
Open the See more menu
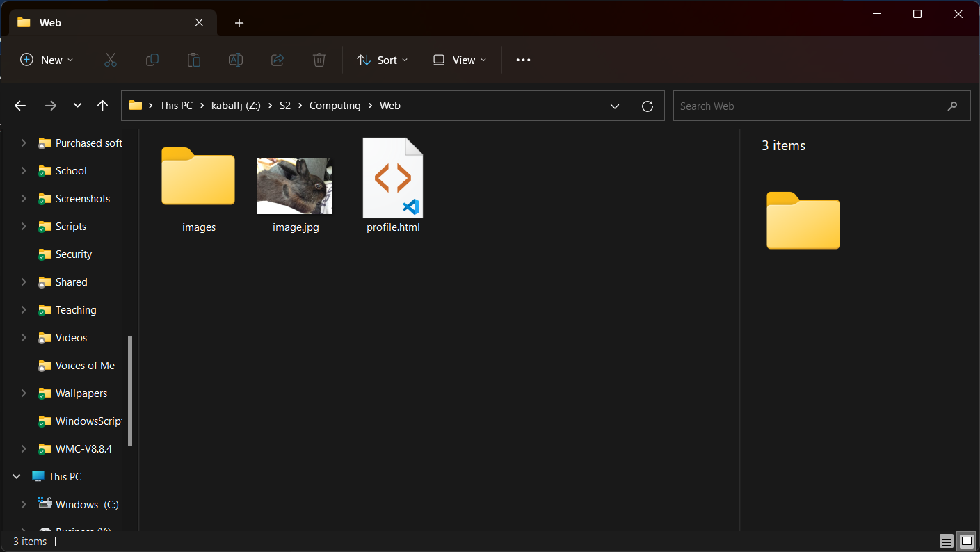(x=523, y=60)
